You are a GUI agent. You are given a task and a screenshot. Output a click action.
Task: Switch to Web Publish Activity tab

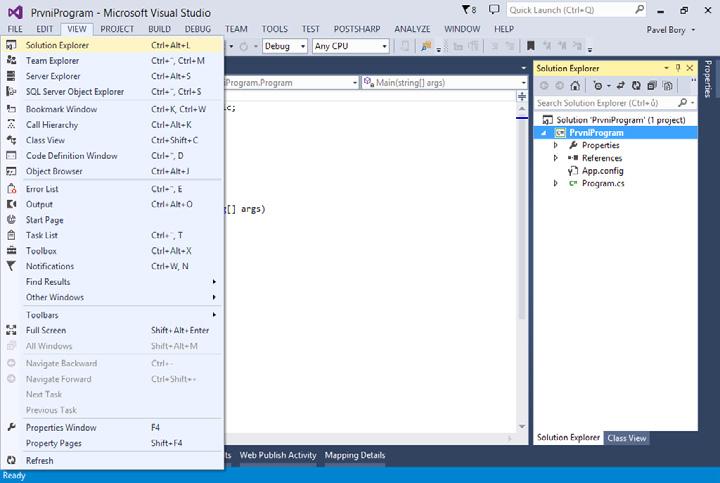[x=278, y=455]
